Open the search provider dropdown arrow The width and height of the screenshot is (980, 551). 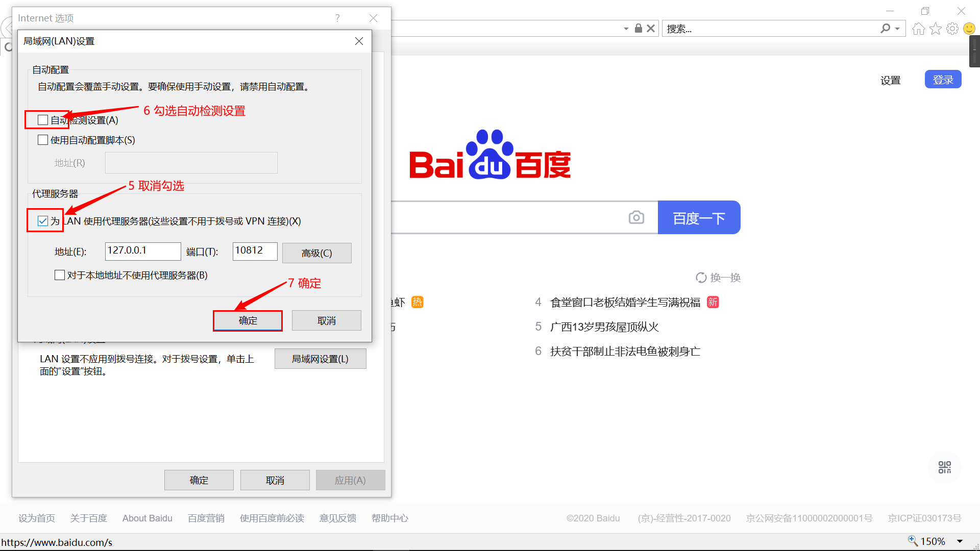[x=898, y=29]
